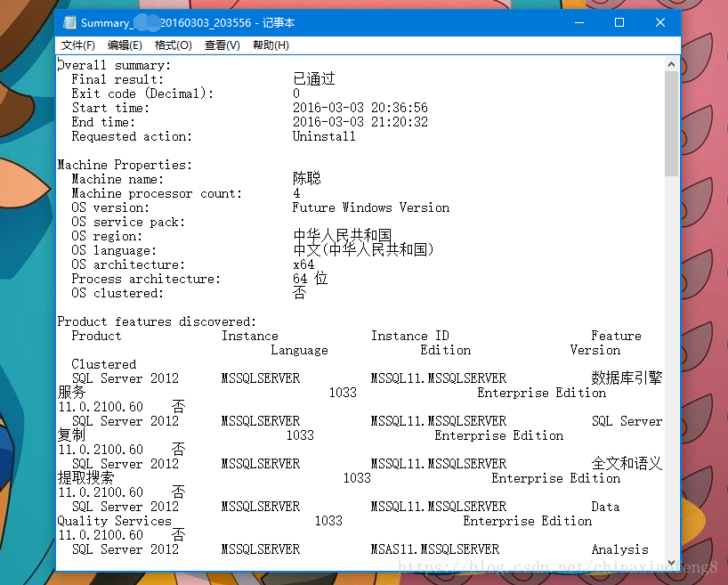Click the 'Edition' column header
The image size is (728, 585).
tap(446, 350)
